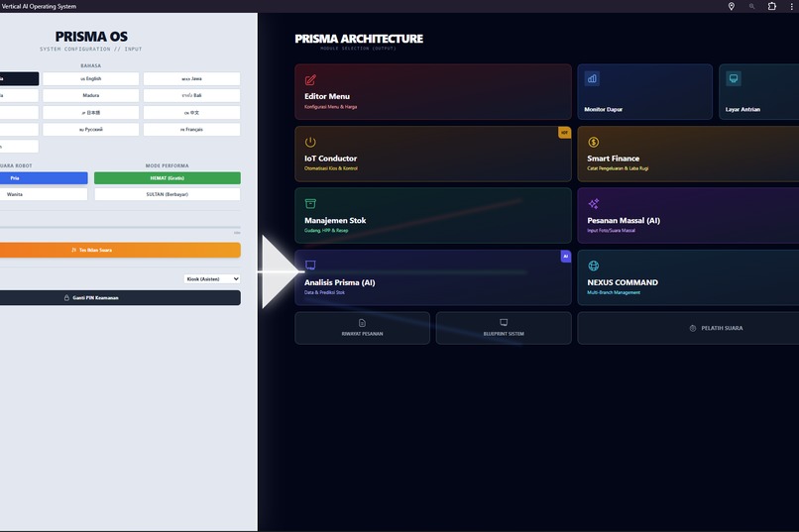
Task: Select English language option
Action: pos(90,79)
